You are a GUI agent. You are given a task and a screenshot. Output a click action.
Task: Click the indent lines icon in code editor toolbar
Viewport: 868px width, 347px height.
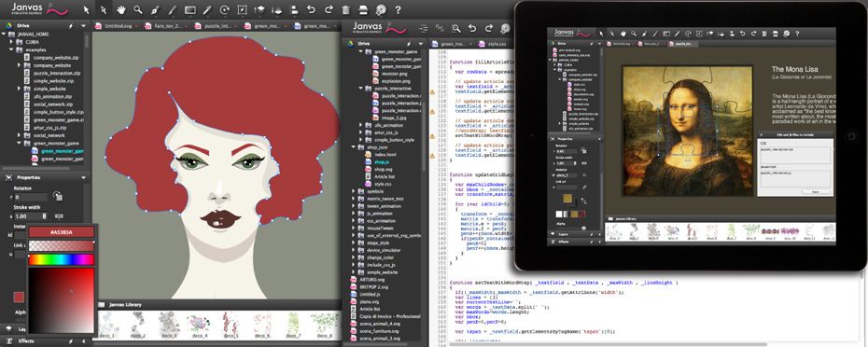(x=424, y=28)
